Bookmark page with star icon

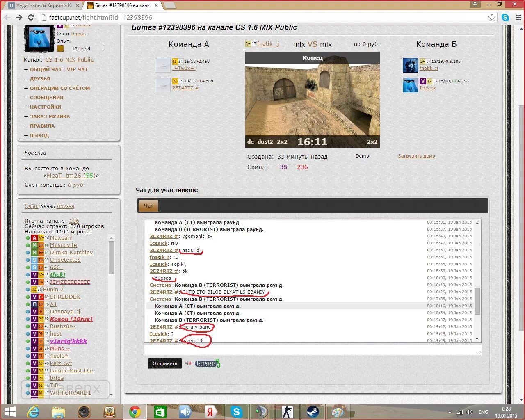pos(492,17)
